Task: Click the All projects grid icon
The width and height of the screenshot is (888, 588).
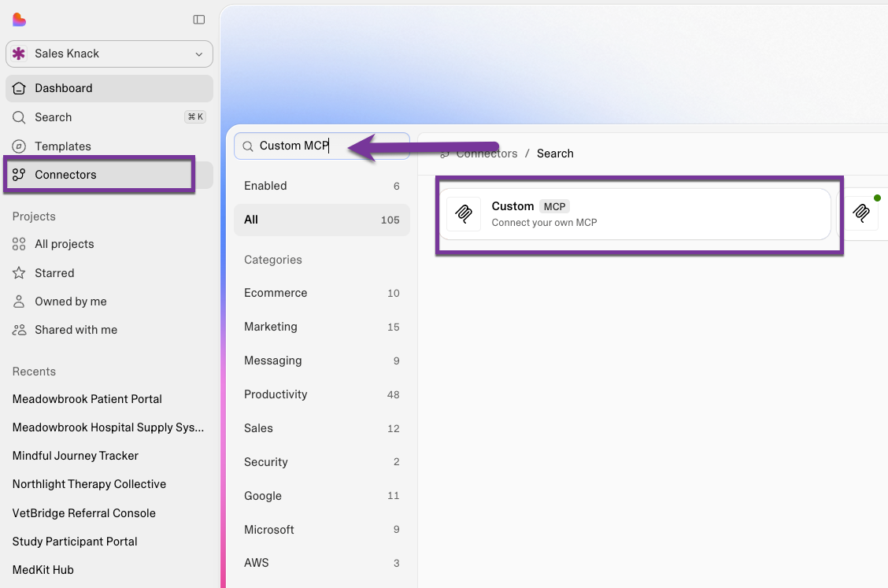Action: pos(19,244)
